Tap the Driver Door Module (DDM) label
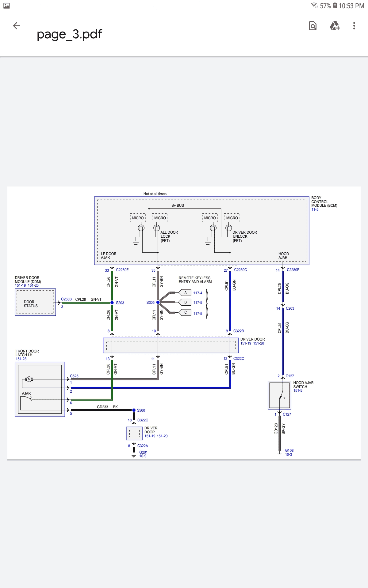 click(28, 280)
